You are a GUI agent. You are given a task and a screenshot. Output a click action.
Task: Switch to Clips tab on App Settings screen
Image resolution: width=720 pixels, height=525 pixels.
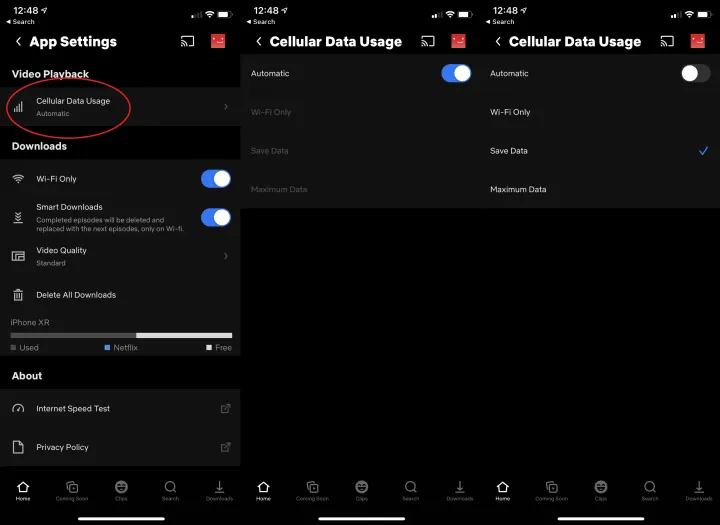[121, 490]
